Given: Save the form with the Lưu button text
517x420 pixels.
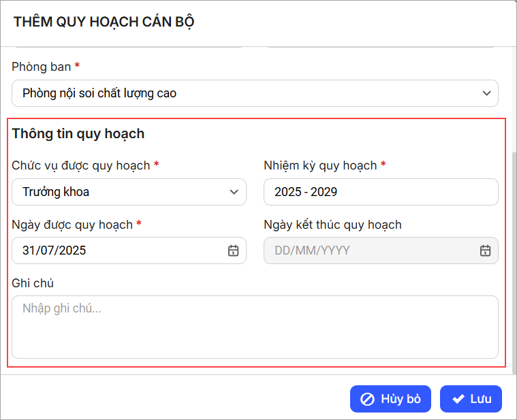Looking at the screenshot, I should tap(481, 399).
